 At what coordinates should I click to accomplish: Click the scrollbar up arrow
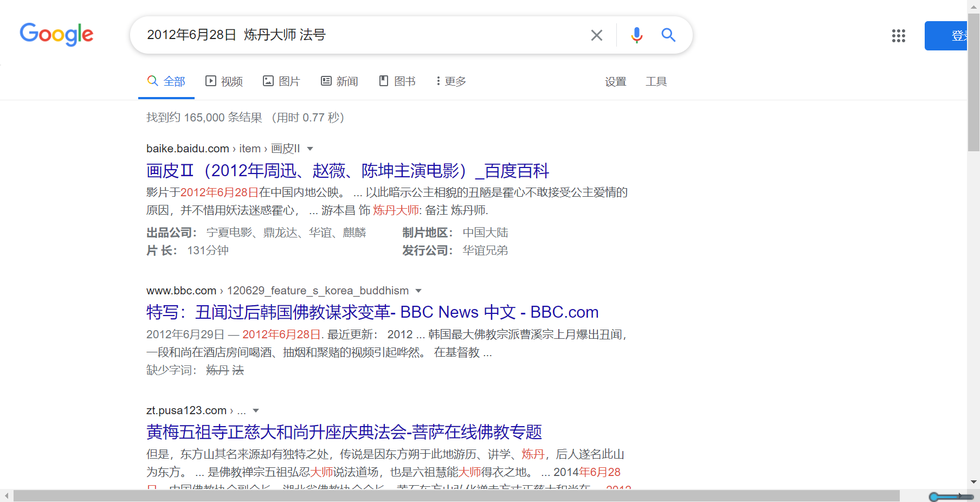973,6
